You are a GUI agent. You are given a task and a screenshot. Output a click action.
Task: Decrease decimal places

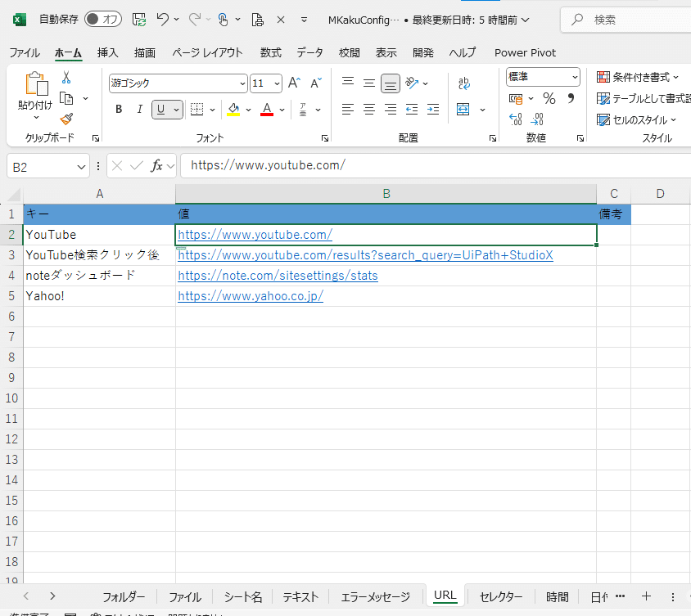tap(537, 119)
